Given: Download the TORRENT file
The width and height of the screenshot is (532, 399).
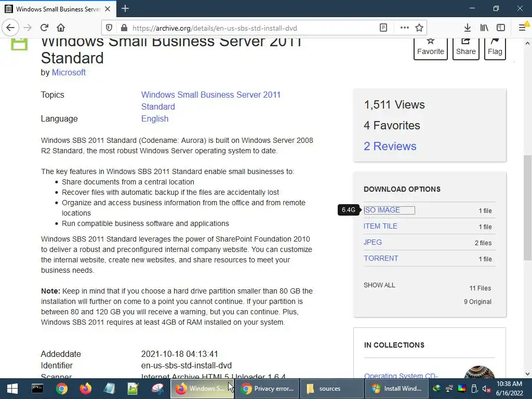Looking at the screenshot, I should point(381,258).
